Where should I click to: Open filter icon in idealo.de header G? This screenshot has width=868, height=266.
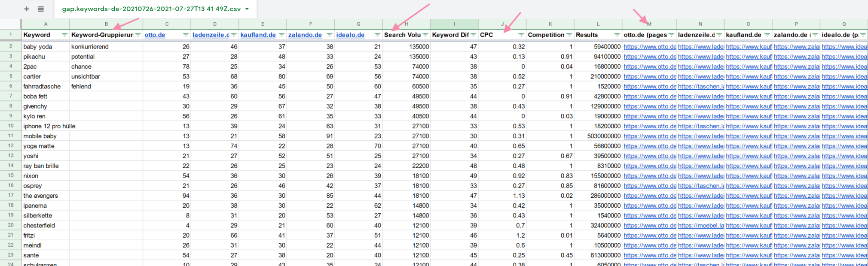tap(377, 35)
